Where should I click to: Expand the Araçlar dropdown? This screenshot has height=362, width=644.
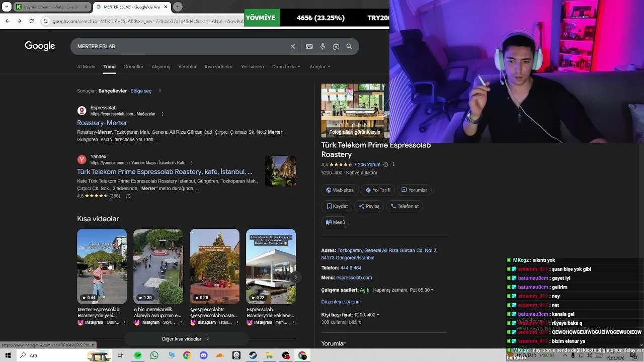[x=320, y=67]
